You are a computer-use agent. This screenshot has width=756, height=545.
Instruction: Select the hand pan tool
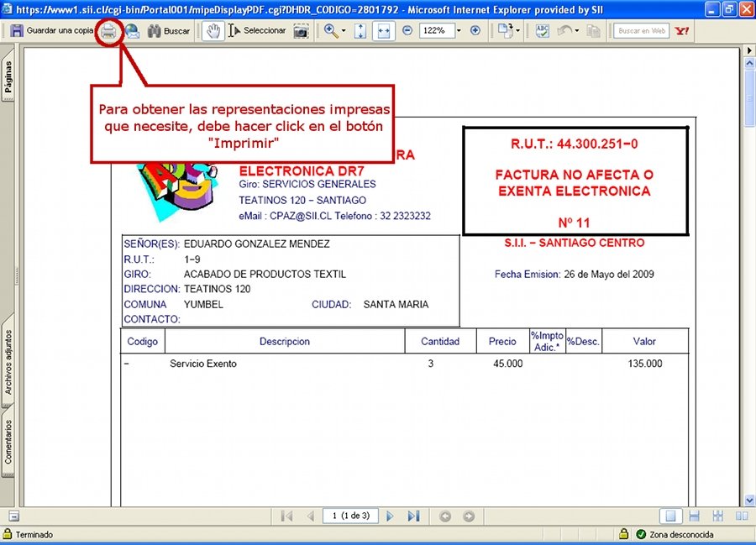pos(215,31)
